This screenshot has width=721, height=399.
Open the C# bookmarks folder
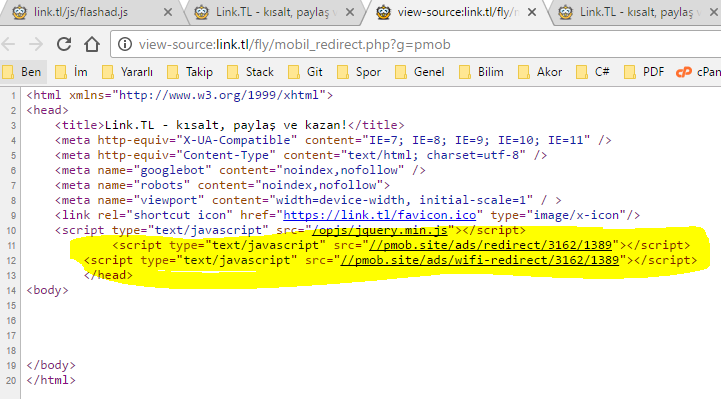594,72
